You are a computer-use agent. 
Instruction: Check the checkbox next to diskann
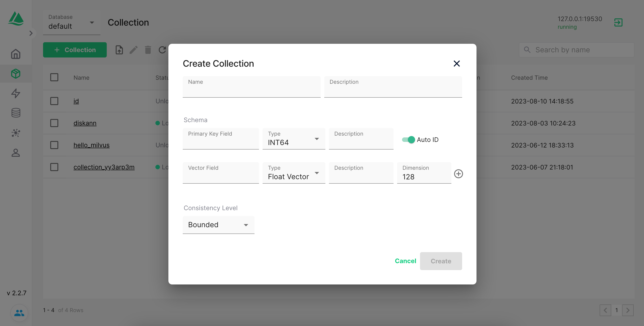click(54, 123)
